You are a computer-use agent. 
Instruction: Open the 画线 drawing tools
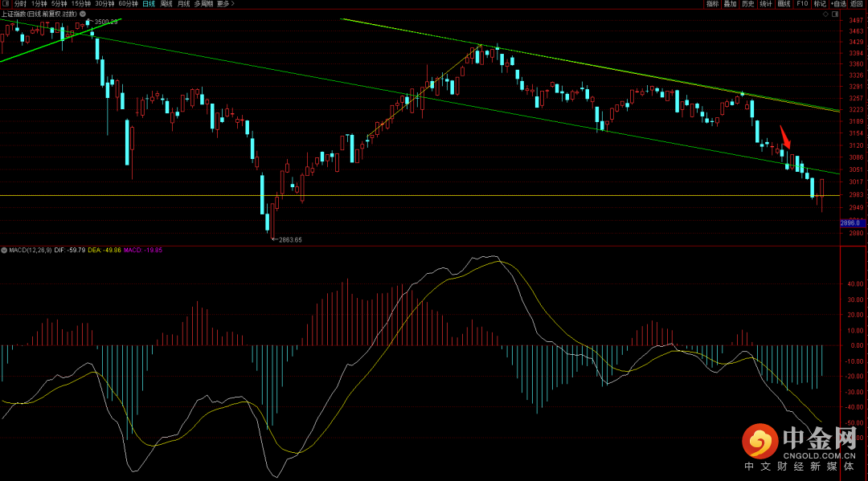point(784,4)
